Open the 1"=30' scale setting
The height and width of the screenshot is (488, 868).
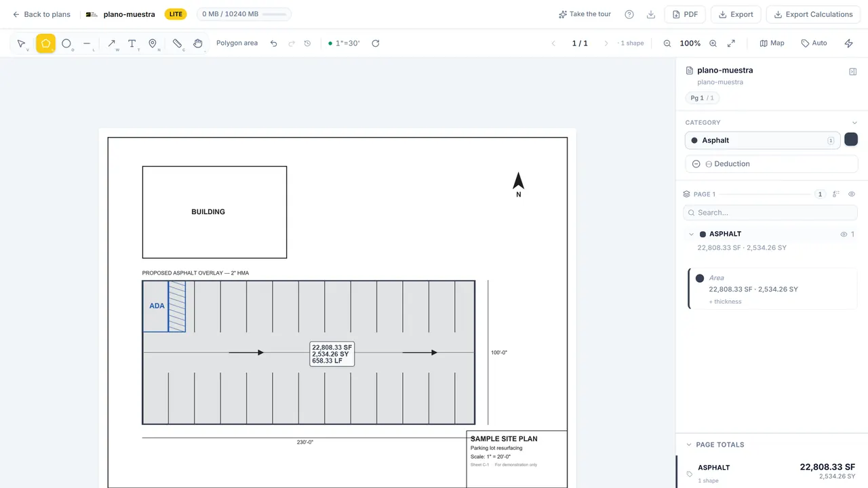(x=344, y=43)
